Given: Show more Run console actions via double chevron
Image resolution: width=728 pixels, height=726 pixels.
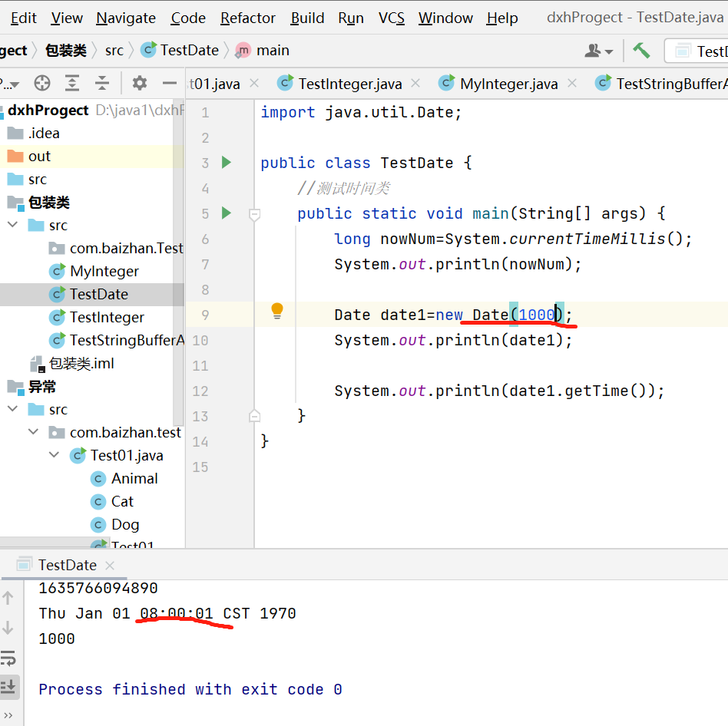Looking at the screenshot, I should pos(8,714).
